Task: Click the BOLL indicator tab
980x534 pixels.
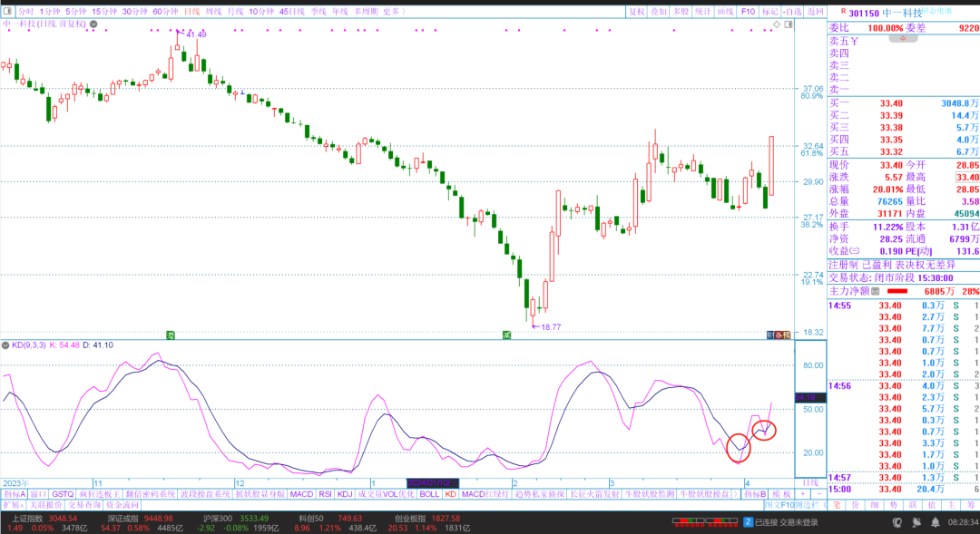Action: 429,494
